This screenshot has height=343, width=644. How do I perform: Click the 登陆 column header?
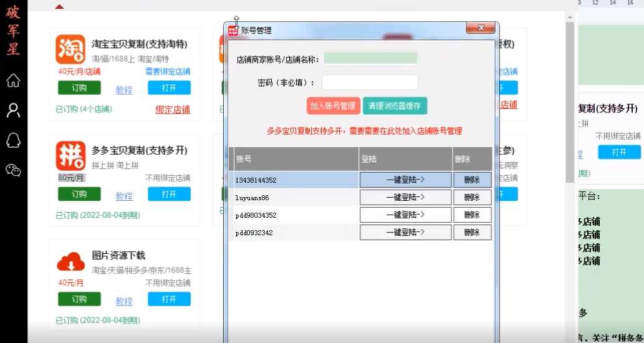click(x=405, y=159)
